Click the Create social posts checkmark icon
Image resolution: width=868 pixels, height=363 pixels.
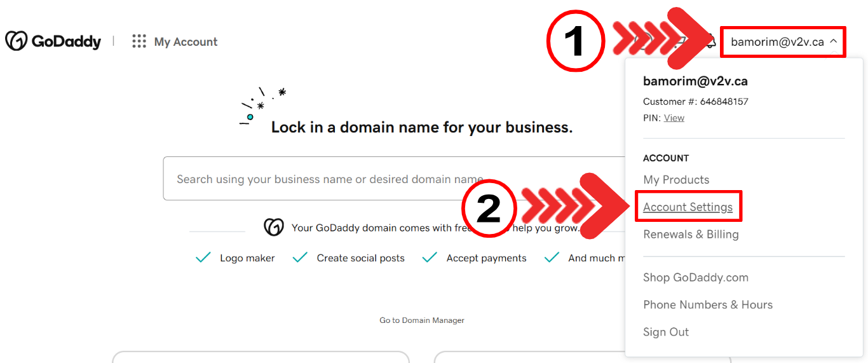point(300,257)
